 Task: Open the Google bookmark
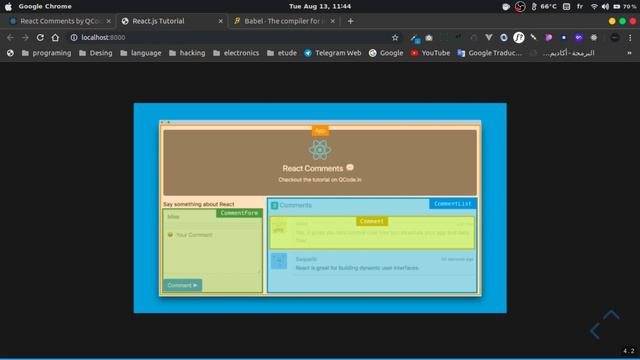(x=386, y=53)
